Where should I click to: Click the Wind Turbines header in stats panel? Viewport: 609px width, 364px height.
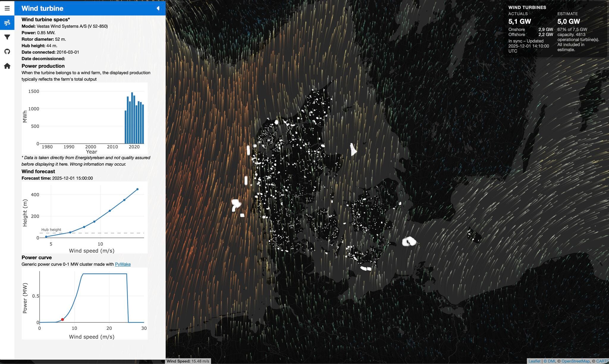(x=527, y=7)
